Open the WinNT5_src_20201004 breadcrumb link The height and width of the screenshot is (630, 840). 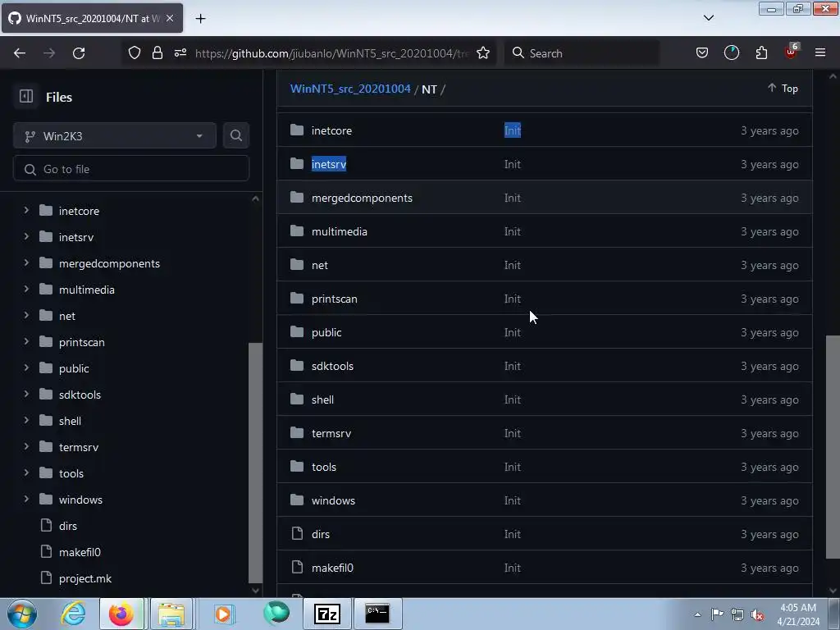(350, 89)
